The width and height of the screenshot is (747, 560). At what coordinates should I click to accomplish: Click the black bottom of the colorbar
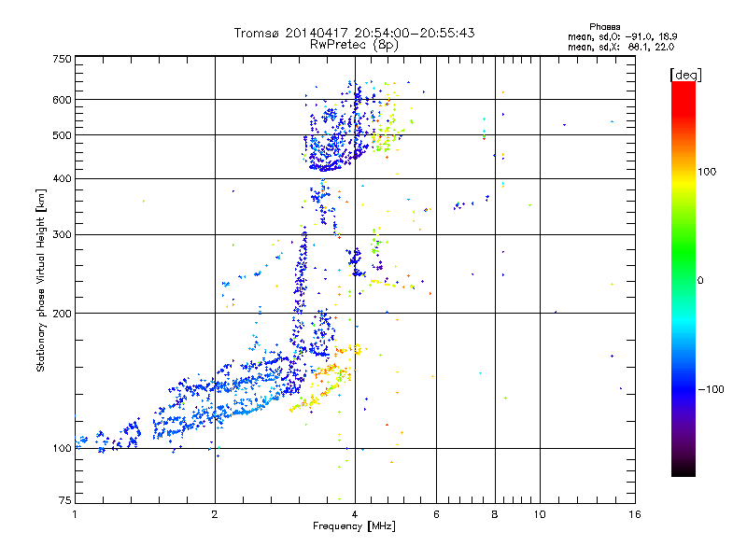pyautogui.click(x=684, y=469)
